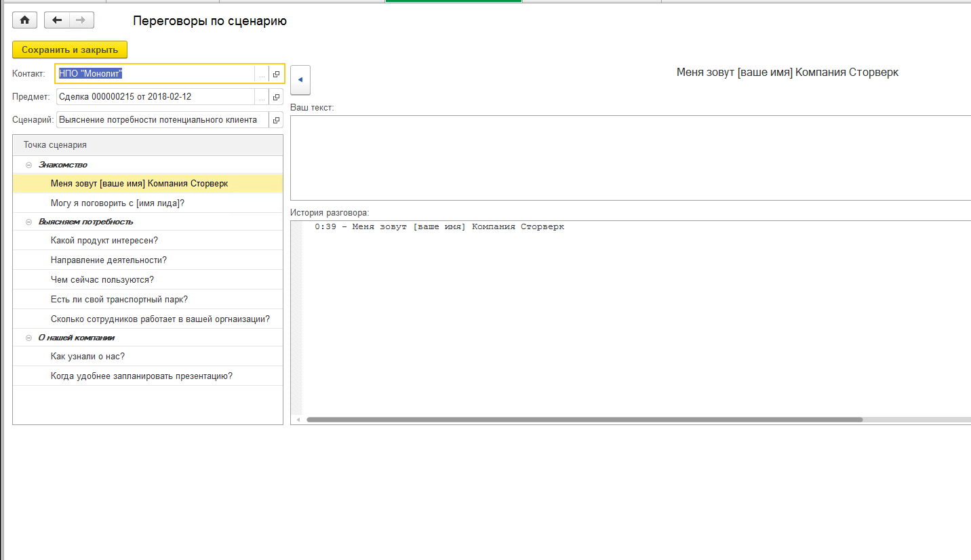Go forward with the right arrow button

coord(81,20)
